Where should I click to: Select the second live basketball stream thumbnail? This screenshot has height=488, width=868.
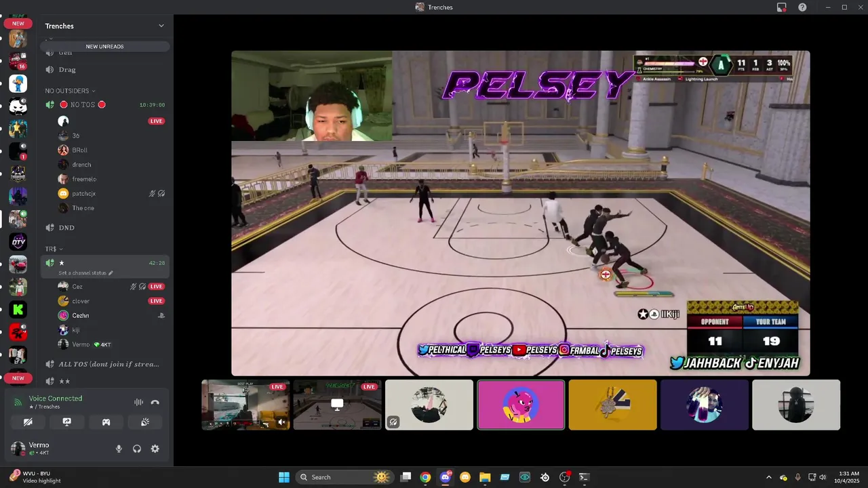pyautogui.click(x=337, y=405)
